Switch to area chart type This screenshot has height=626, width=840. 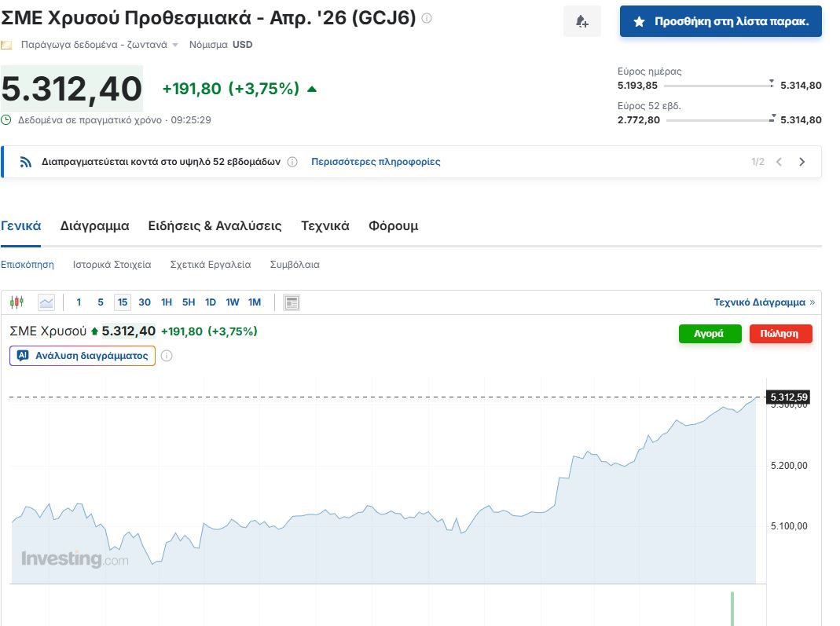click(x=46, y=302)
